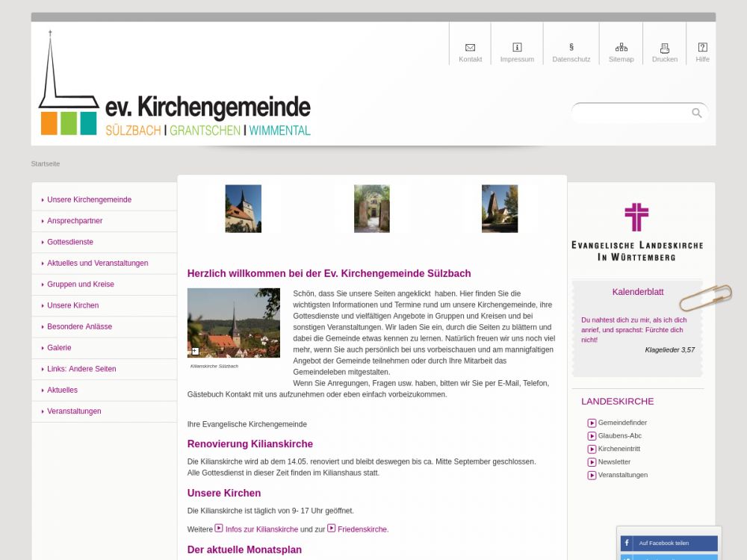Open Infos zur Kilianskirche link
The height and width of the screenshot is (560, 747).
click(261, 529)
